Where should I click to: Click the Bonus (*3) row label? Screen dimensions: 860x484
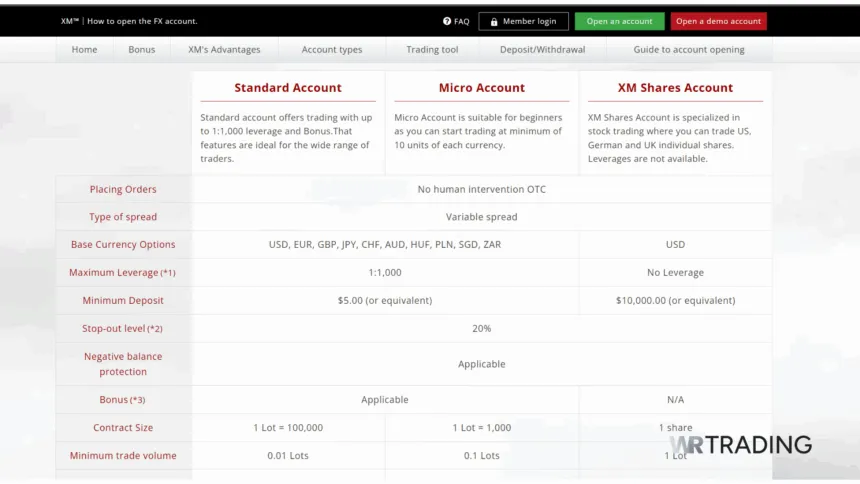coord(122,400)
